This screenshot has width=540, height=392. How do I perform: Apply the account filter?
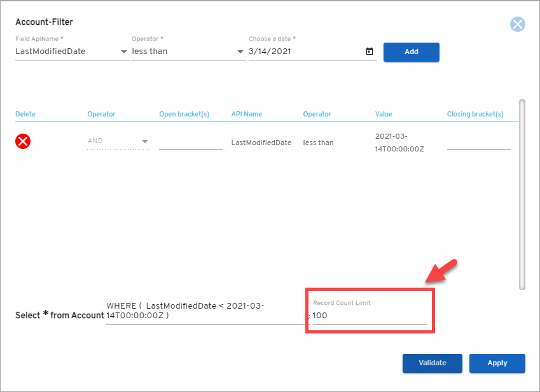pyautogui.click(x=497, y=363)
